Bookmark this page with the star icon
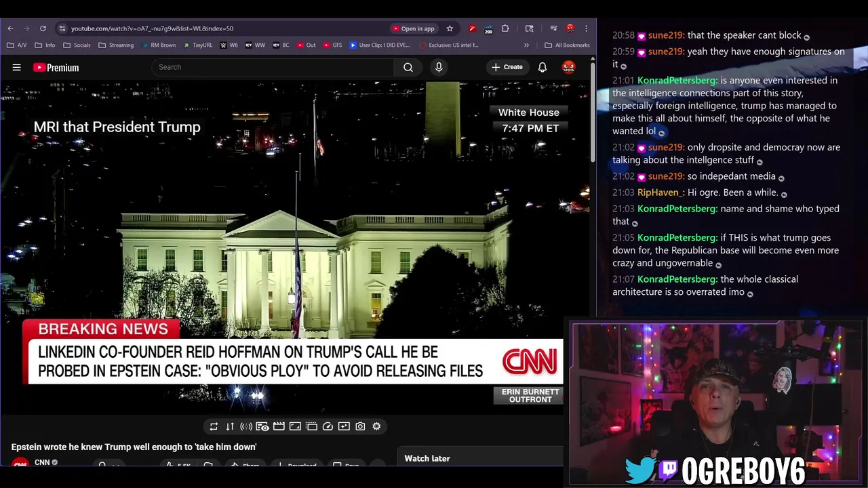Viewport: 868px width, 488px height. (x=450, y=28)
